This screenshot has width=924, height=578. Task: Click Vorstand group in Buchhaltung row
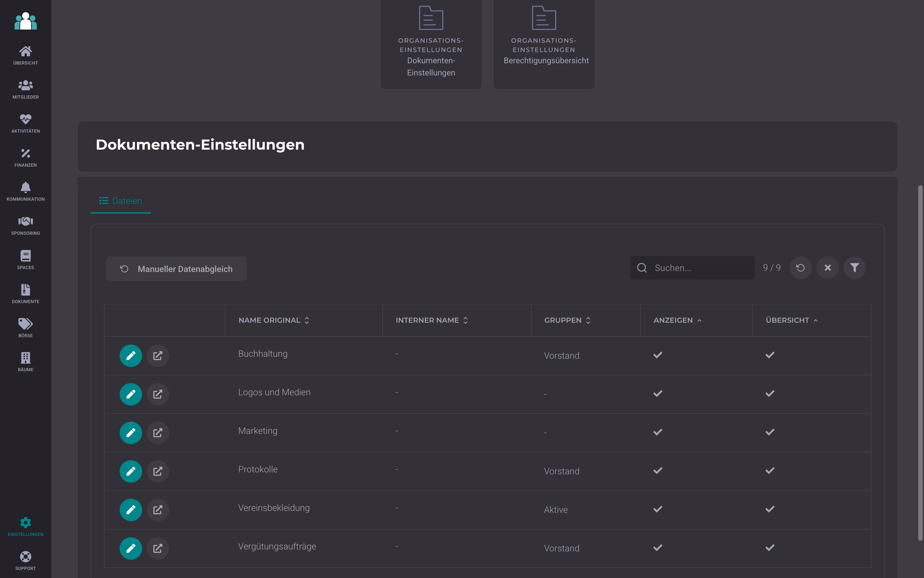[x=562, y=356]
